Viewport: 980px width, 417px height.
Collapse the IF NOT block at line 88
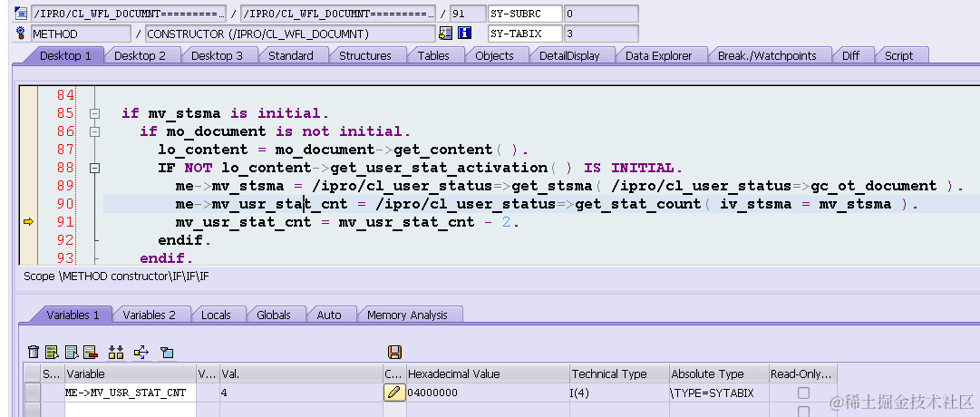[x=94, y=169]
